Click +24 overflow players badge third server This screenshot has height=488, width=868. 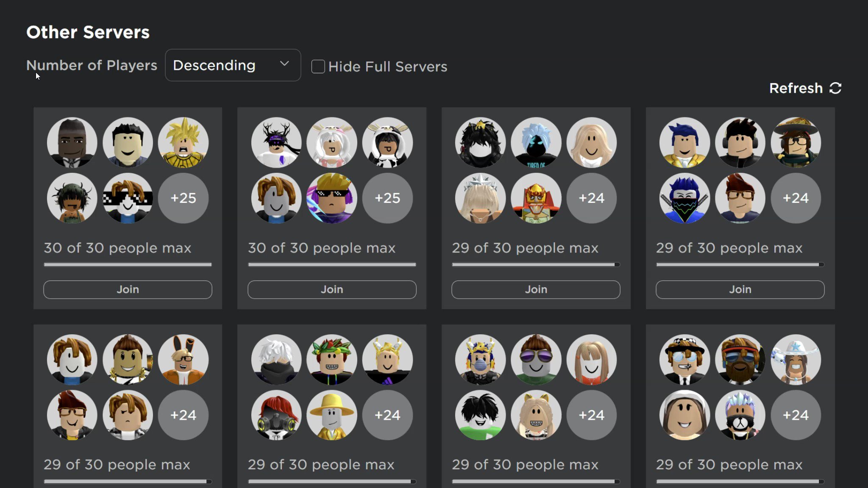pos(591,197)
